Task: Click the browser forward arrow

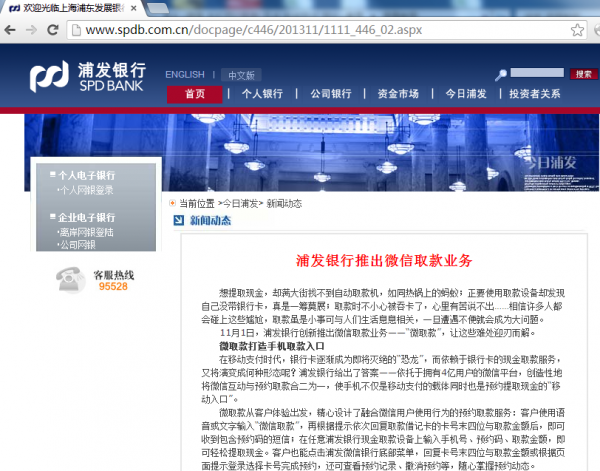Action: click(x=31, y=30)
